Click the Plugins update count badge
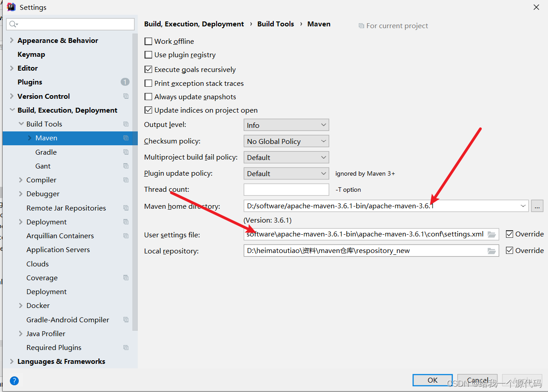 point(125,82)
